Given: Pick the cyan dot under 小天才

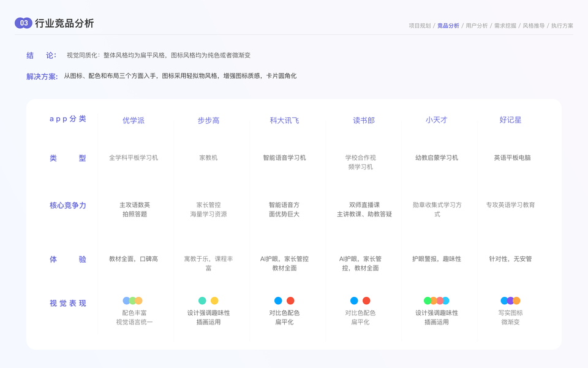Looking at the screenshot, I should pyautogui.click(x=447, y=301).
